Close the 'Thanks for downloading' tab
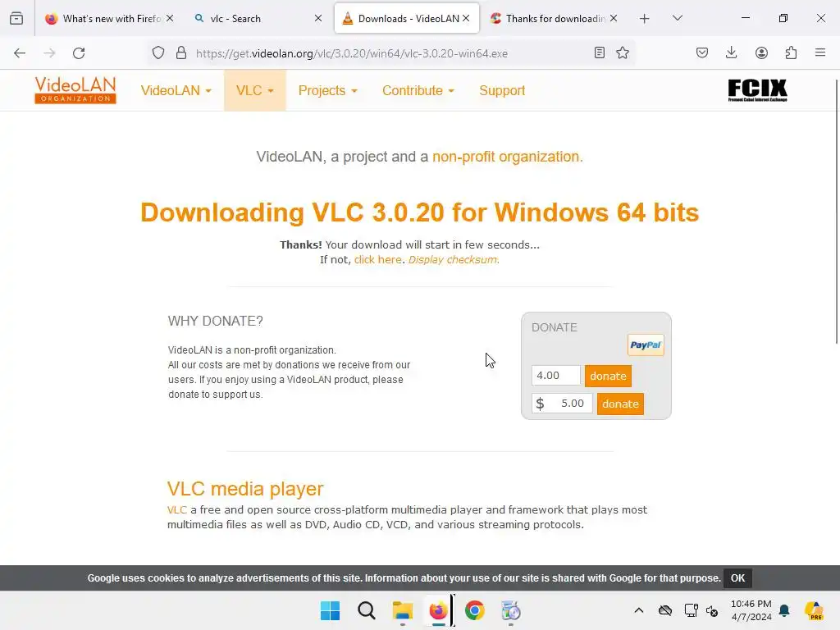 614,18
